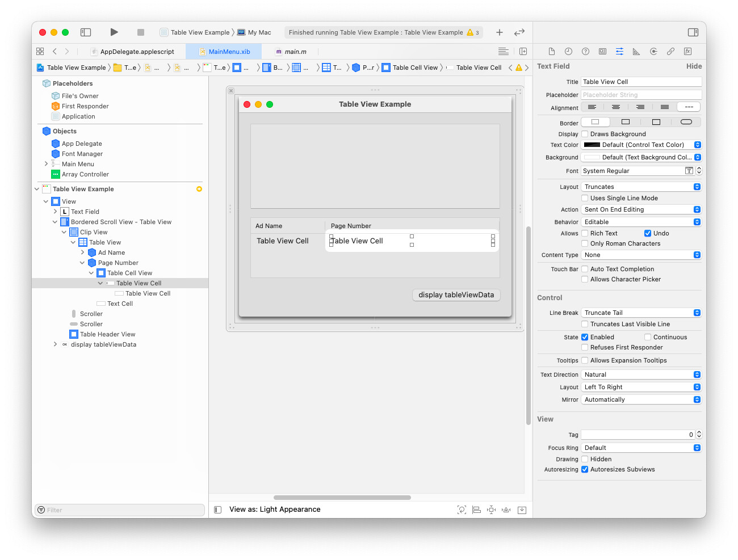This screenshot has height=560, width=738.
Task: Show the History inspector
Action: [569, 51]
